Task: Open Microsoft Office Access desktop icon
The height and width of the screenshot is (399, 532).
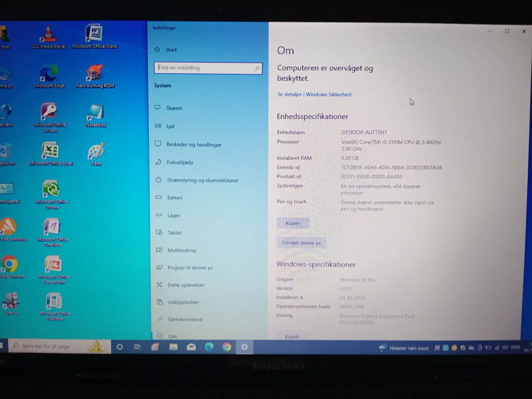Action: point(50,118)
